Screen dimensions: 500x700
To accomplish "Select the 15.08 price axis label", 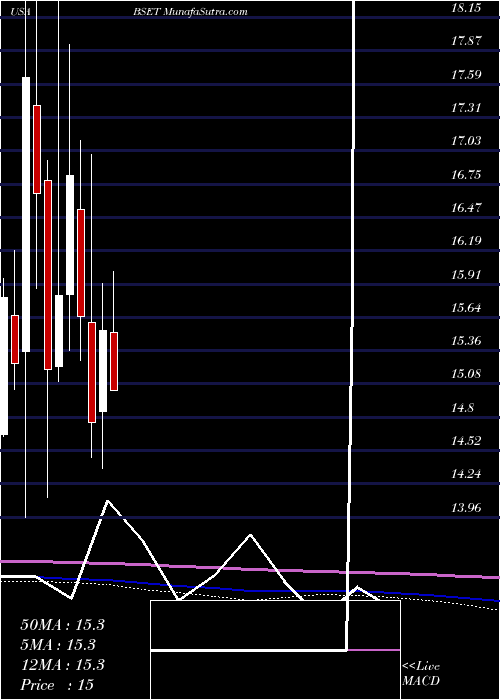I will [x=466, y=374].
